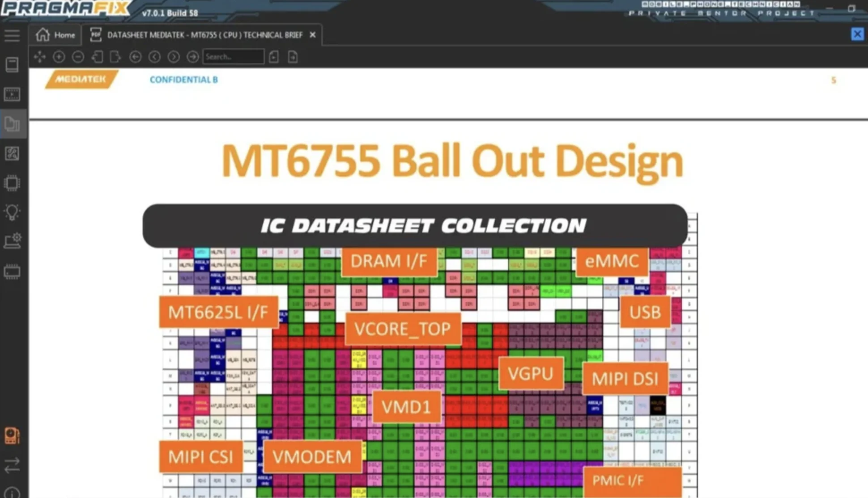Viewport: 868px width, 498px height.
Task: Click the PMIC I/F label
Action: click(632, 481)
